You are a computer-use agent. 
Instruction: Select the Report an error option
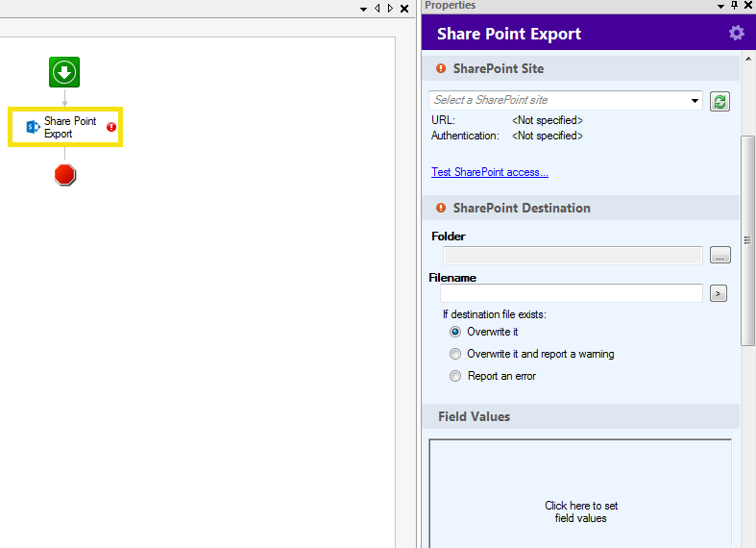click(x=455, y=376)
